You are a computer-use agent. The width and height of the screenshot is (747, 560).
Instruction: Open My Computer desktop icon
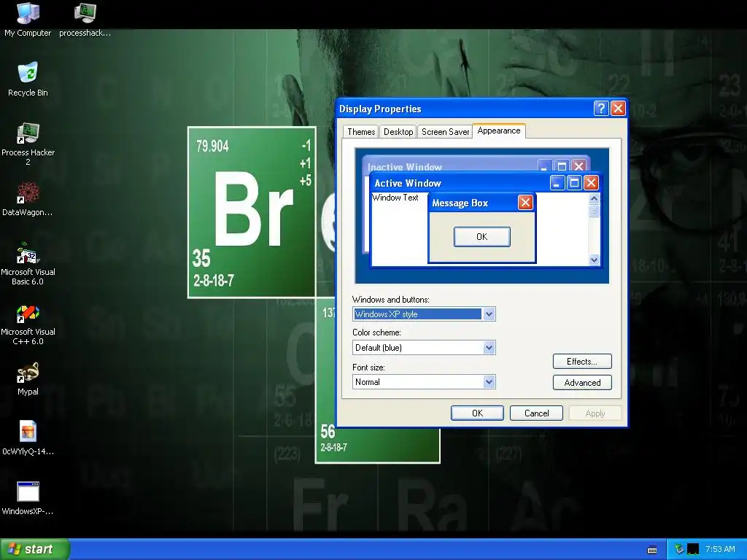click(x=28, y=19)
